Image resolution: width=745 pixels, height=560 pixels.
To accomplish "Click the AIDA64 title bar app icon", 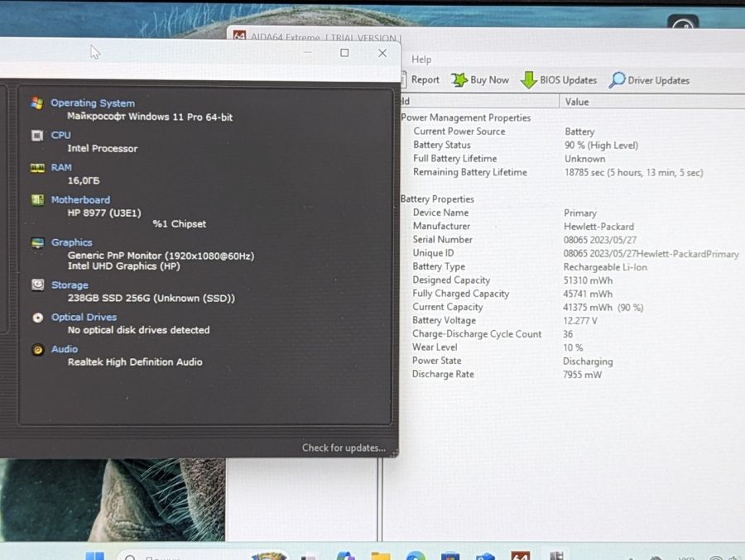I will tap(239, 36).
